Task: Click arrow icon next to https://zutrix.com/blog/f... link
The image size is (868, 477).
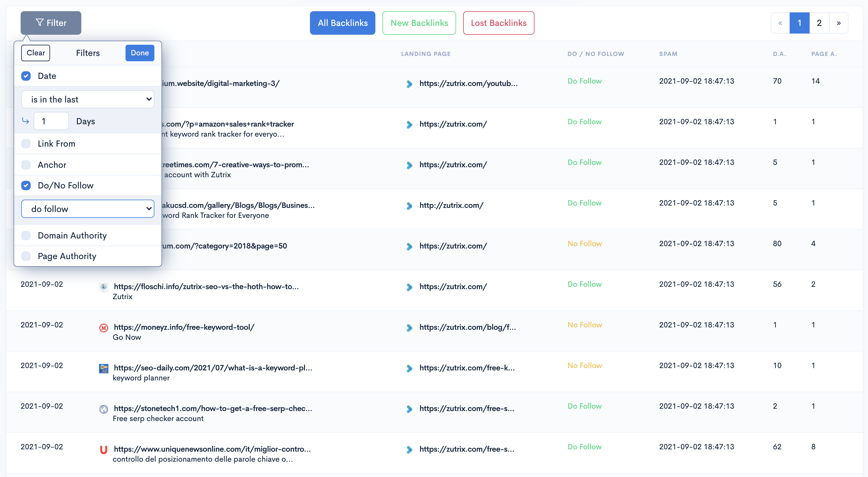Action: coord(409,327)
